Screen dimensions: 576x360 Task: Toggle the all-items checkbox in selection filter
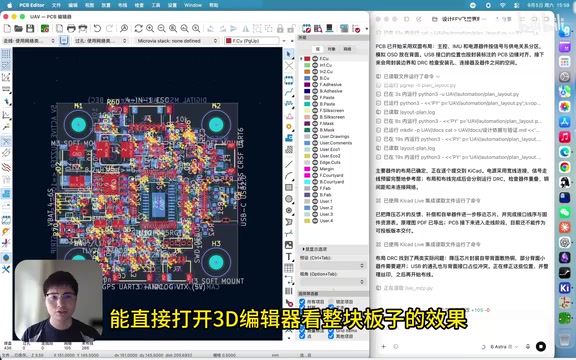click(x=302, y=302)
